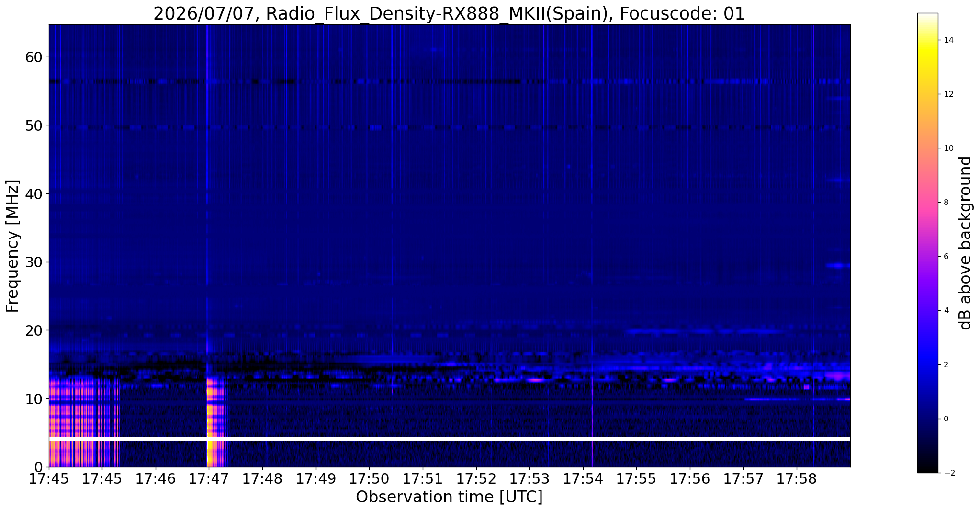Click the 17:54 time tick label

pyautogui.click(x=583, y=478)
